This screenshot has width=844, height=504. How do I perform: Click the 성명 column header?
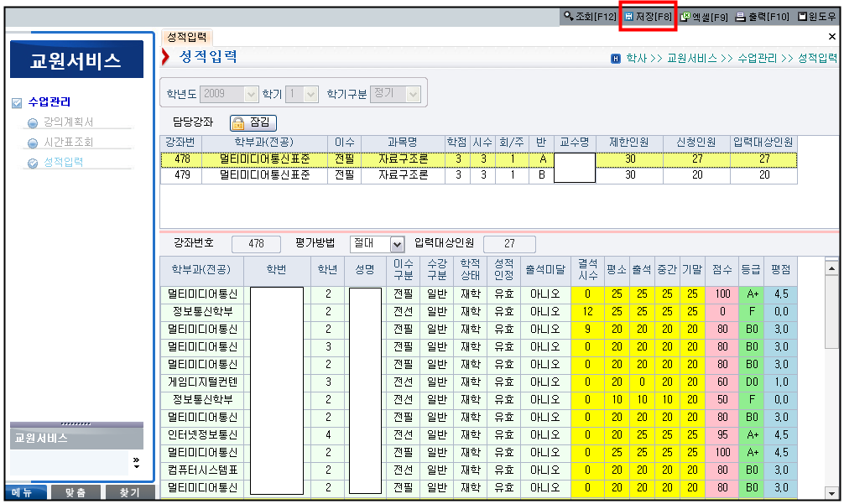click(365, 270)
